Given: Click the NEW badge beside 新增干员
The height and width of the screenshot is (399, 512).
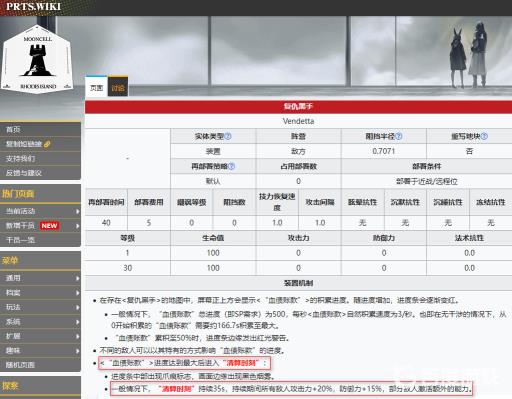Looking at the screenshot, I should click(x=49, y=226).
